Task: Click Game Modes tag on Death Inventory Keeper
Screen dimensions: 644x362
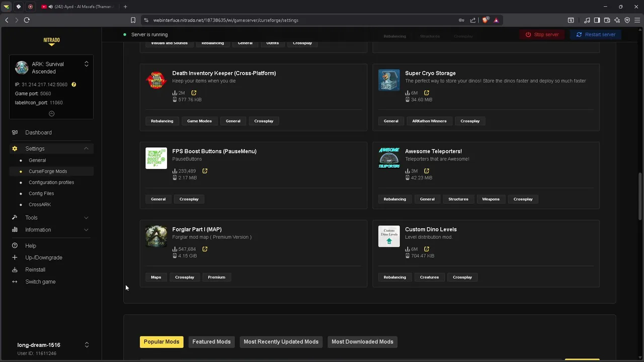Action: (x=199, y=121)
